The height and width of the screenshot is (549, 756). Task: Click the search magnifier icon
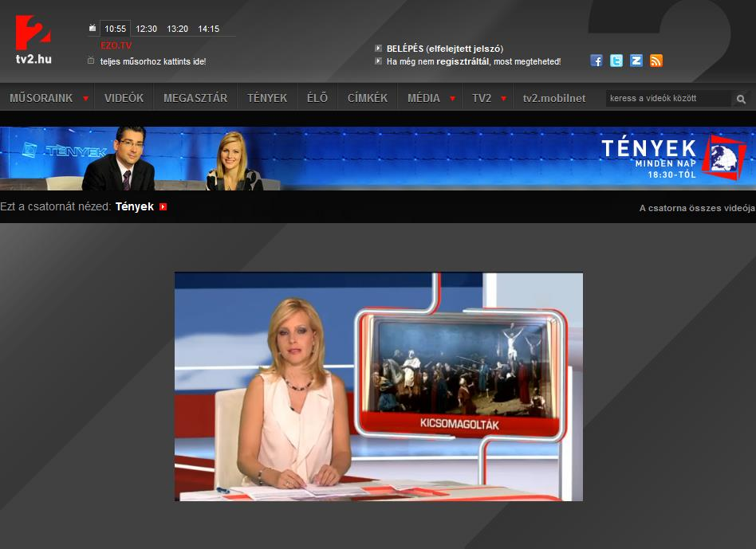(x=741, y=99)
